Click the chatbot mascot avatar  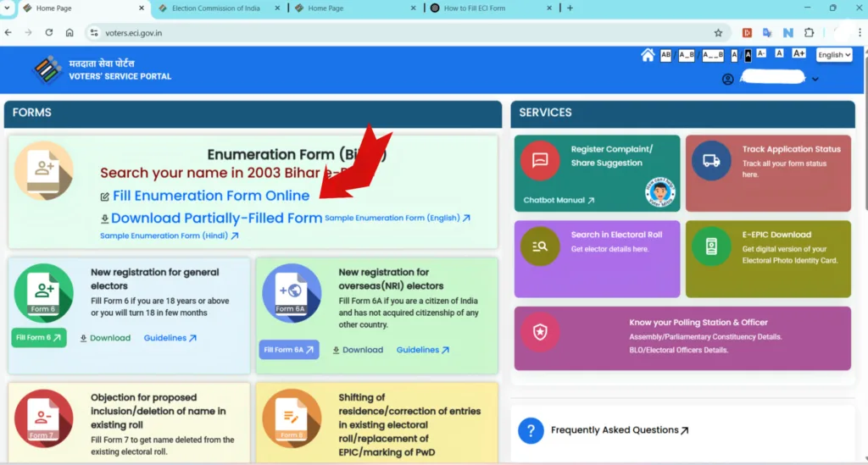click(x=659, y=192)
